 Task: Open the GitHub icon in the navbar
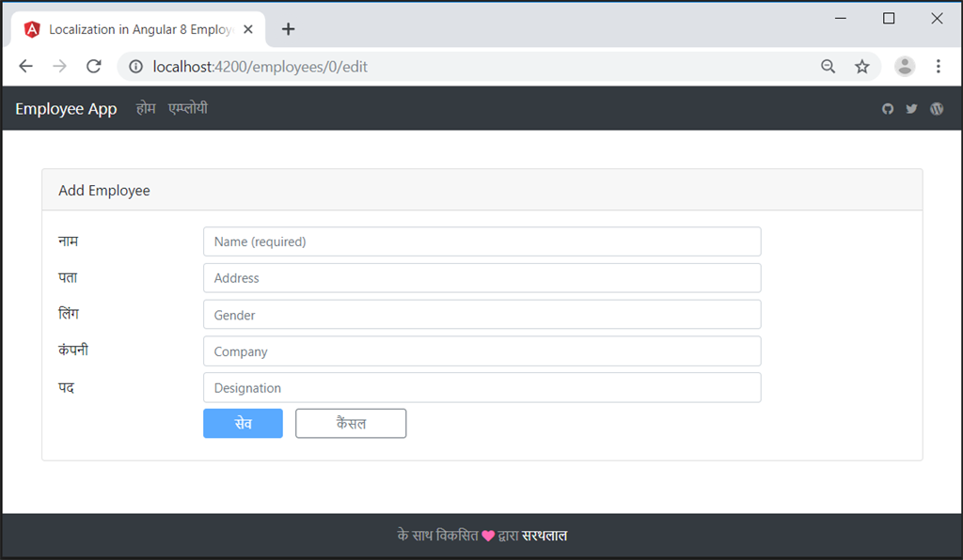click(x=888, y=108)
